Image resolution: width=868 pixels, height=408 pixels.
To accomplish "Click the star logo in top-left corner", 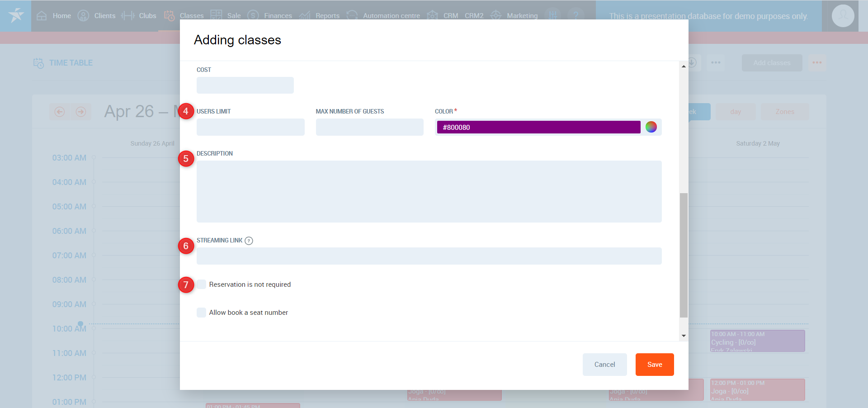I will (16, 16).
